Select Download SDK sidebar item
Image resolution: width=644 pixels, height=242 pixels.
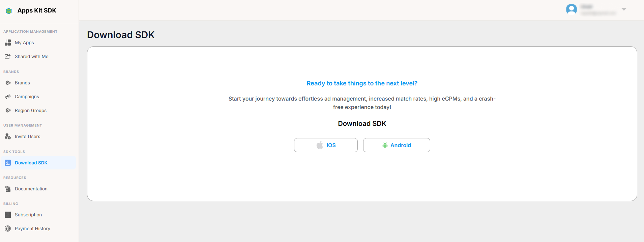point(38,163)
